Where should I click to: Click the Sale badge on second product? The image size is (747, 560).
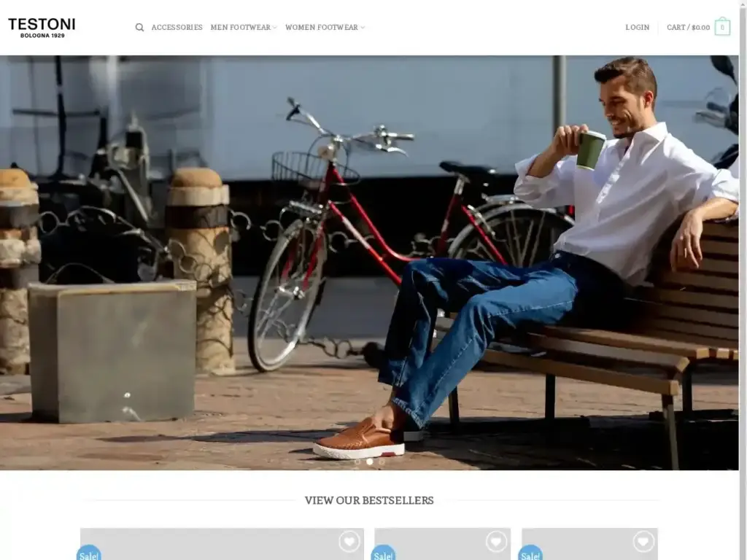(384, 554)
